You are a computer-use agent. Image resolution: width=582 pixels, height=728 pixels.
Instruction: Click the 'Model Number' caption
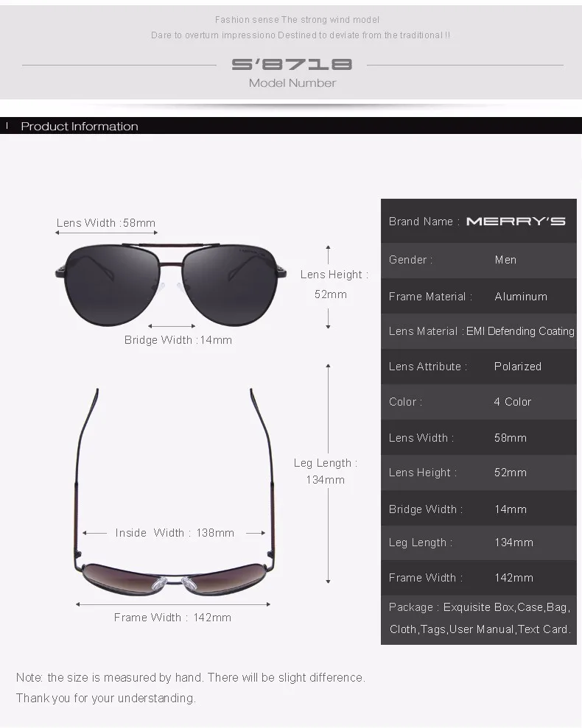point(292,83)
